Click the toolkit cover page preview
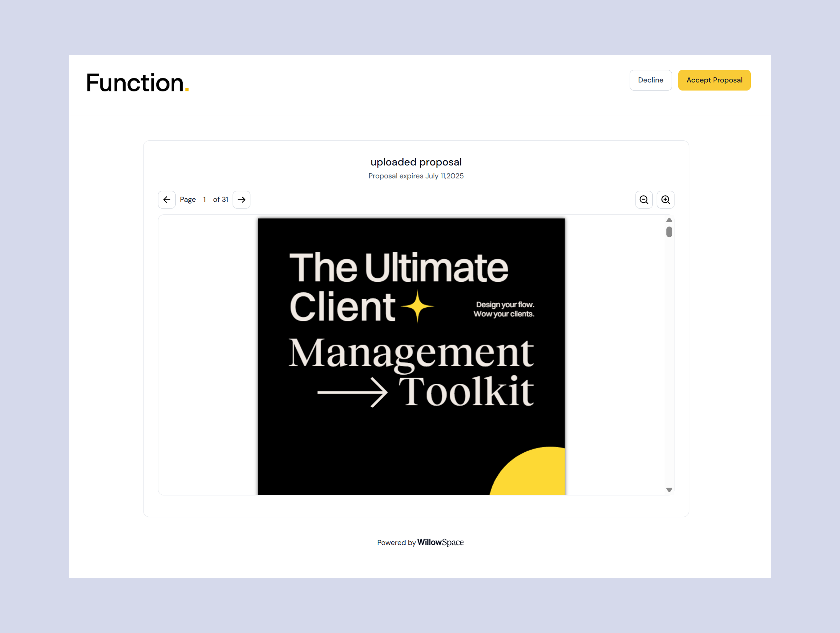 (x=411, y=356)
